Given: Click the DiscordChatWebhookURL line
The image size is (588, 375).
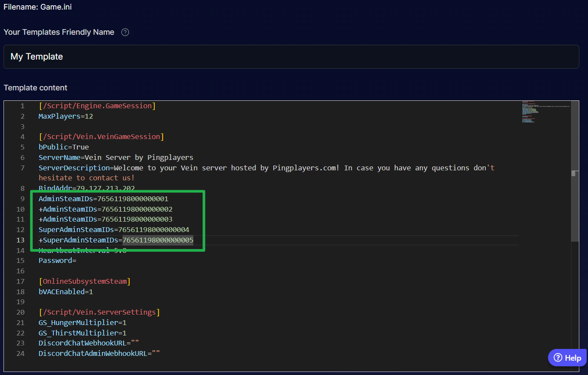Looking at the screenshot, I should (x=89, y=343).
